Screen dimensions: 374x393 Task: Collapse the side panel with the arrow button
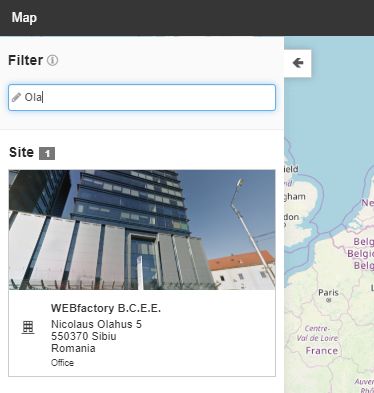(x=298, y=63)
